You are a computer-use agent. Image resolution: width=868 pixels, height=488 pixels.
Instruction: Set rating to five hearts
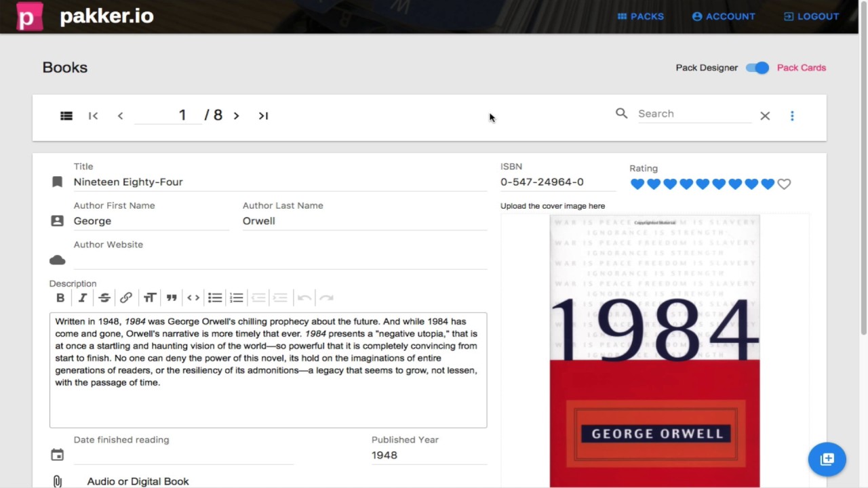pos(703,184)
